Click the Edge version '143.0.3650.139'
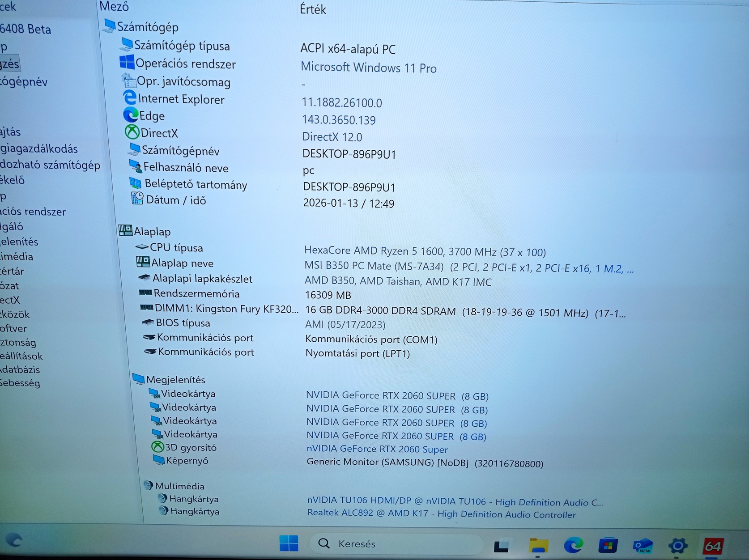749x560 pixels. click(x=339, y=119)
